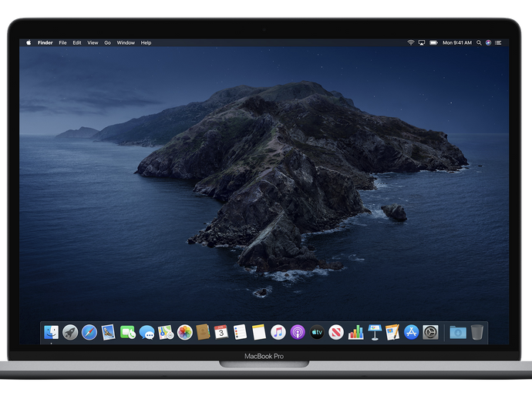This screenshot has width=532, height=399.
Task: Open the Window menu
Action: [126, 42]
